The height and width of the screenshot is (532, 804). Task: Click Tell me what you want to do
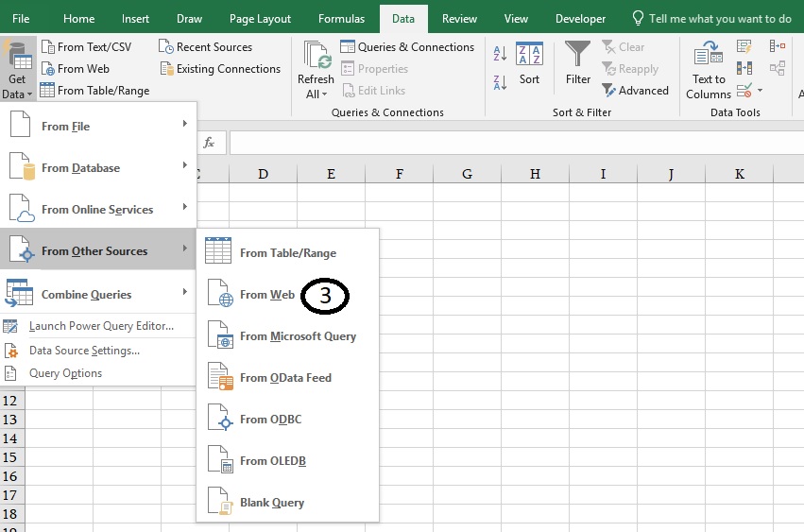(x=711, y=19)
